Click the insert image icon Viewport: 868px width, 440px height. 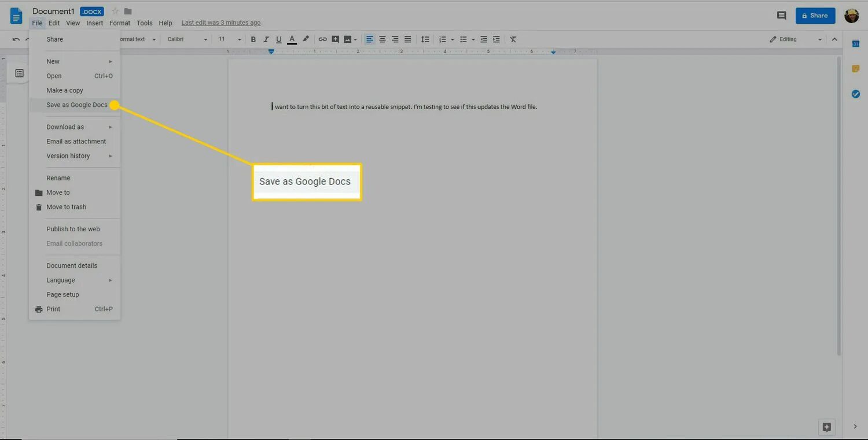[347, 39]
